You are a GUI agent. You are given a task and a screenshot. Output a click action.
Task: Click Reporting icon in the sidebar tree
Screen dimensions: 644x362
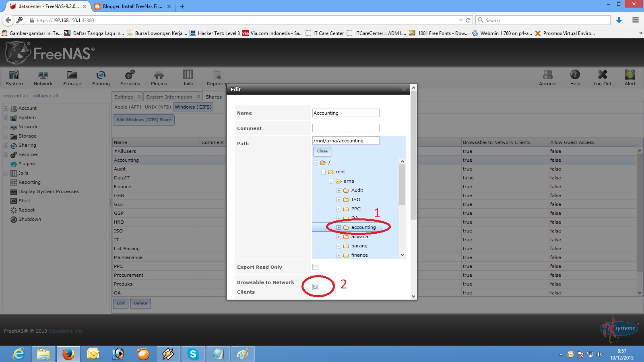tap(14, 182)
